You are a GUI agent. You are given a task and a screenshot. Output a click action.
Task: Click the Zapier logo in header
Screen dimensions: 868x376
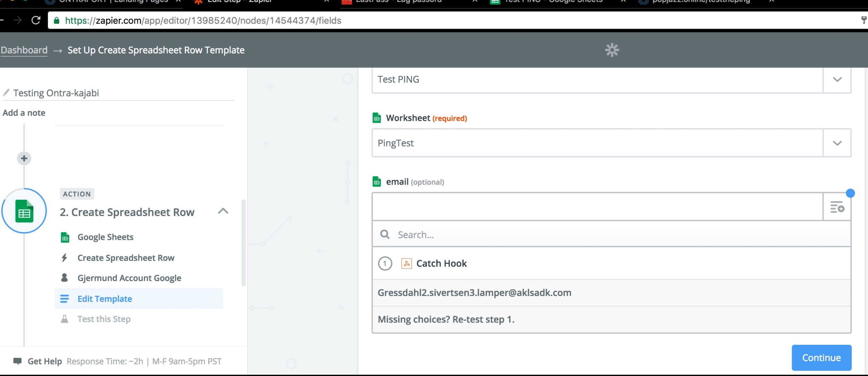[612, 50]
